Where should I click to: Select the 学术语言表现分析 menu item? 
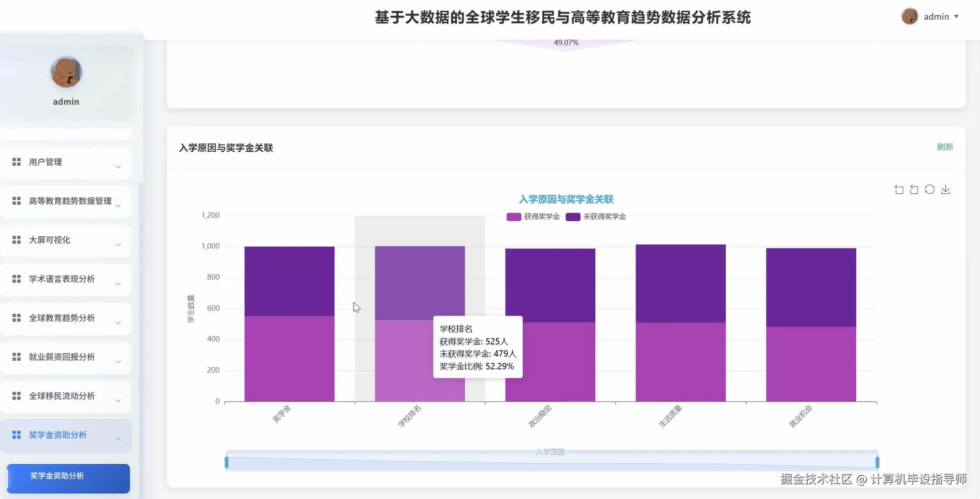(x=67, y=279)
